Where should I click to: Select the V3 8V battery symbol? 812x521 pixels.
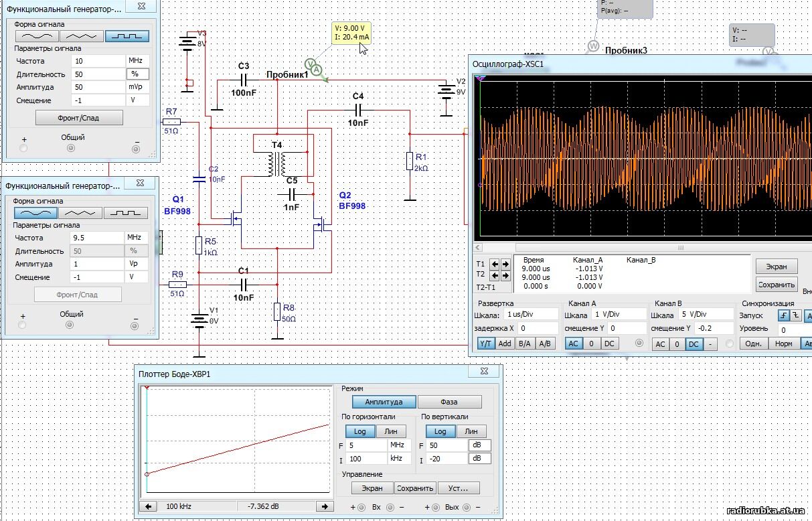(189, 44)
